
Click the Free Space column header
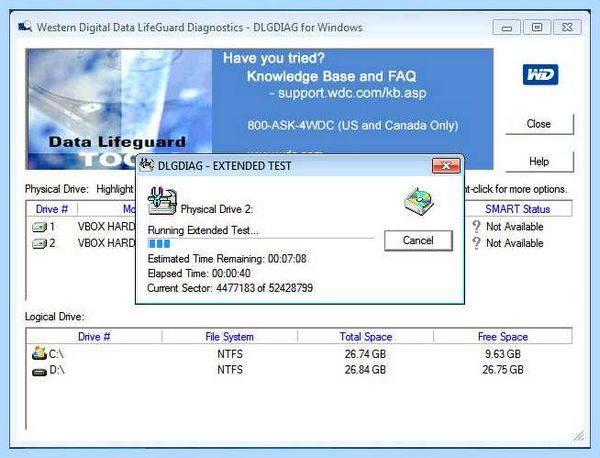point(503,337)
